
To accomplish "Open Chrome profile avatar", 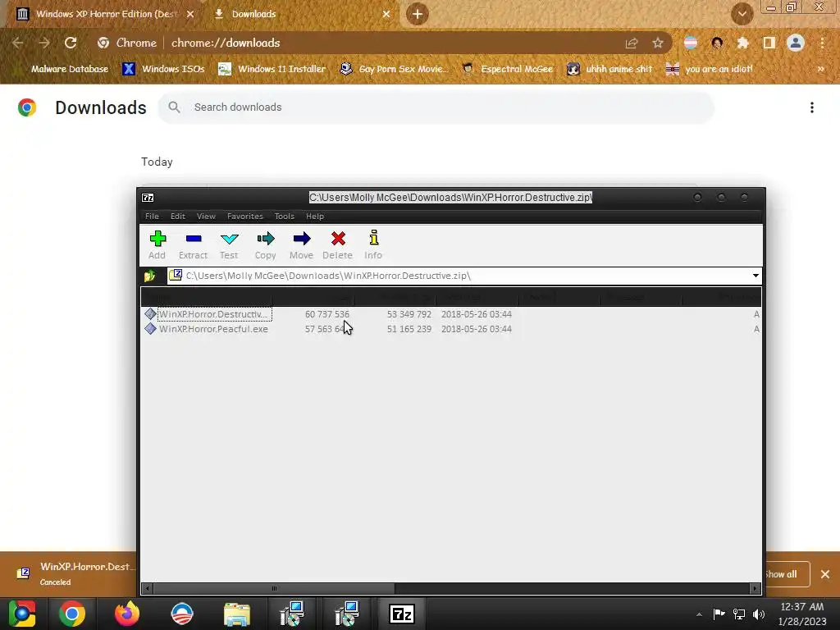I will click(796, 43).
